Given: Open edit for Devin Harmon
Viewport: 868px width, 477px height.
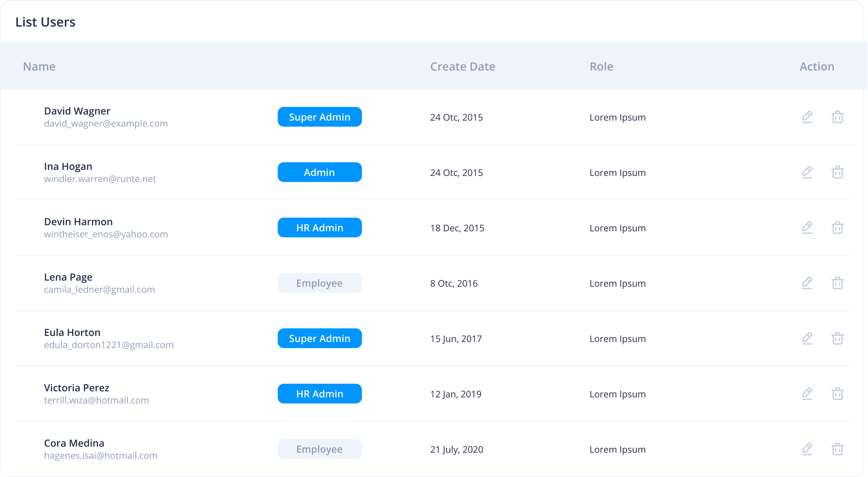Looking at the screenshot, I should tap(807, 228).
